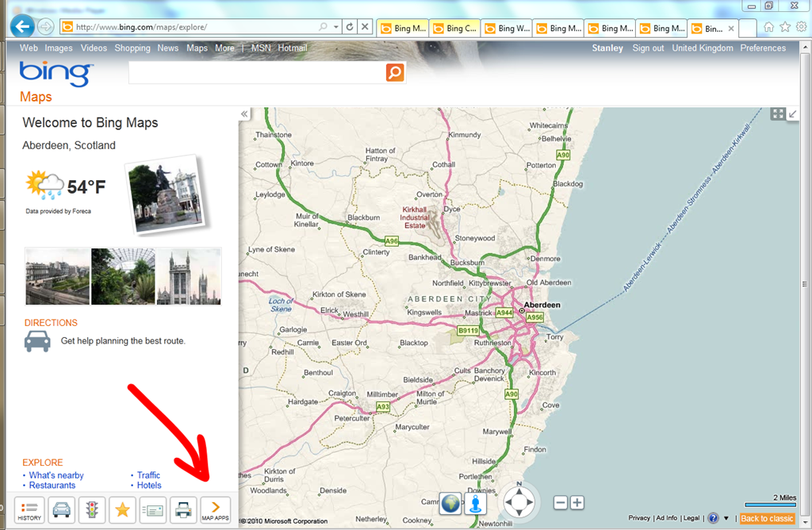The image size is (812, 530).
Task: Collapse the left panel with double chevron
Action: [245, 114]
